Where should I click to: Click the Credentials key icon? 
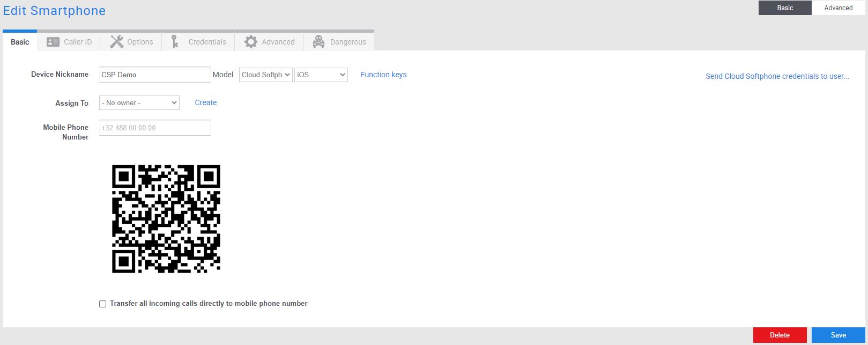tap(175, 42)
